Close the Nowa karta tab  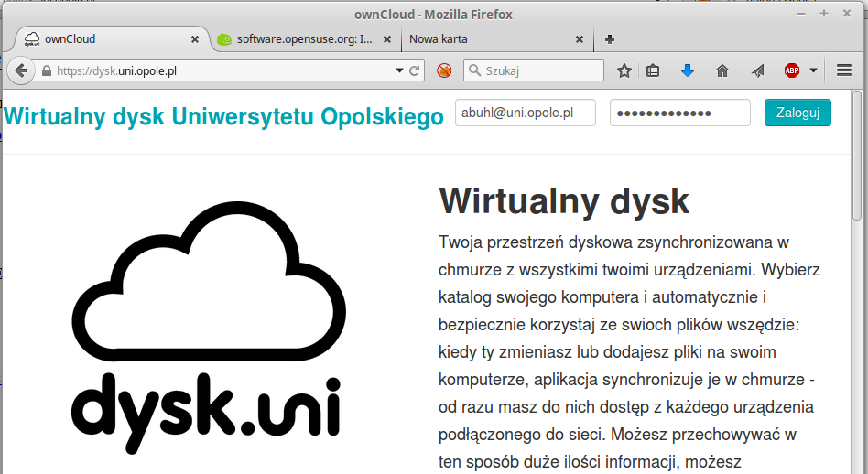[x=580, y=39]
